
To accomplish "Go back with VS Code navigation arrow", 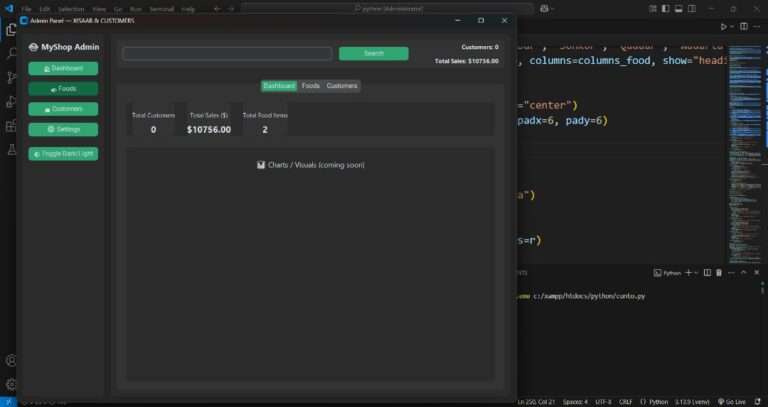I will pyautogui.click(x=217, y=9).
